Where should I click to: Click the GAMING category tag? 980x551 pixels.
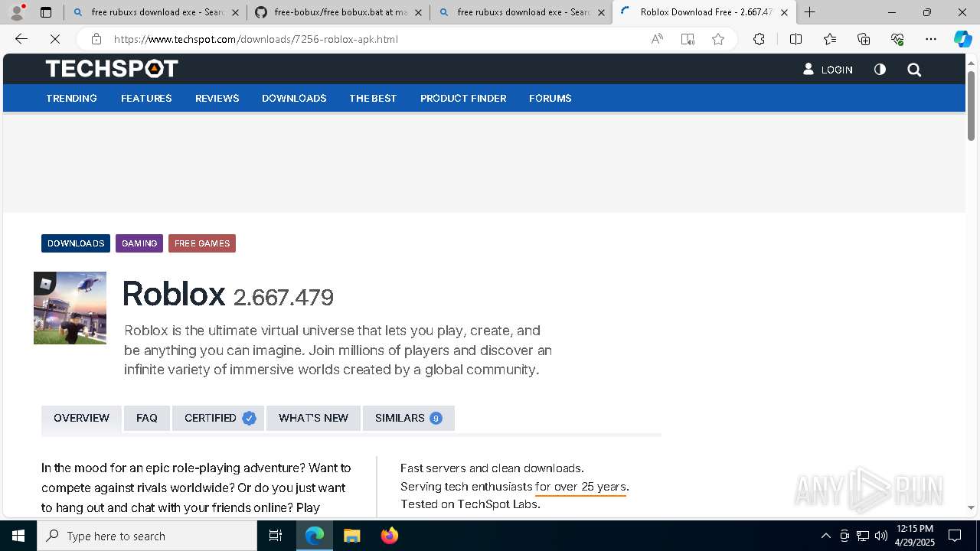139,243
